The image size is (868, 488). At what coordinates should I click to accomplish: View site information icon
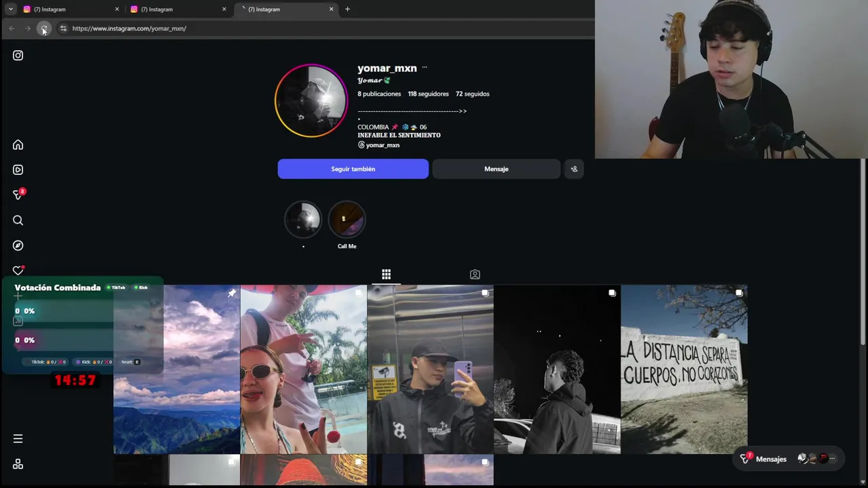pos(63,28)
